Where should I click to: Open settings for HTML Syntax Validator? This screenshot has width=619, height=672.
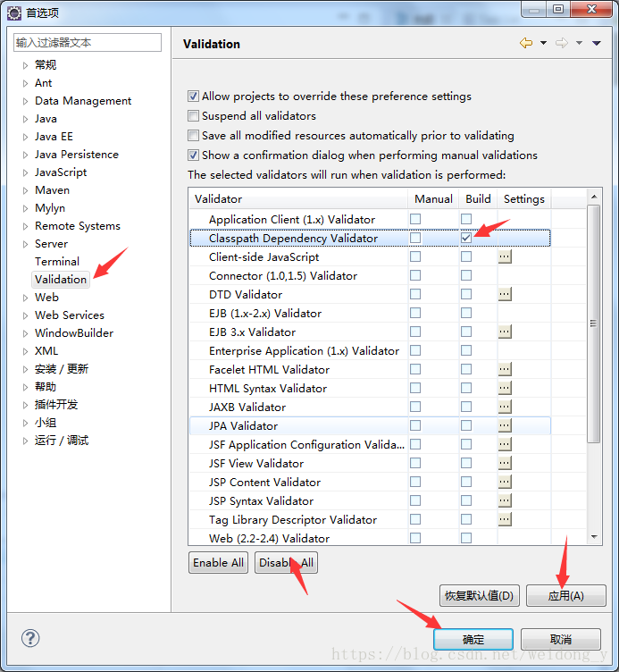click(x=505, y=388)
